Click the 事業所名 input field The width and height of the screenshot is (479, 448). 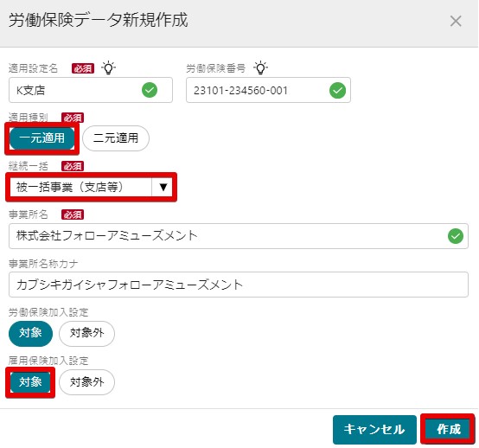point(239,236)
